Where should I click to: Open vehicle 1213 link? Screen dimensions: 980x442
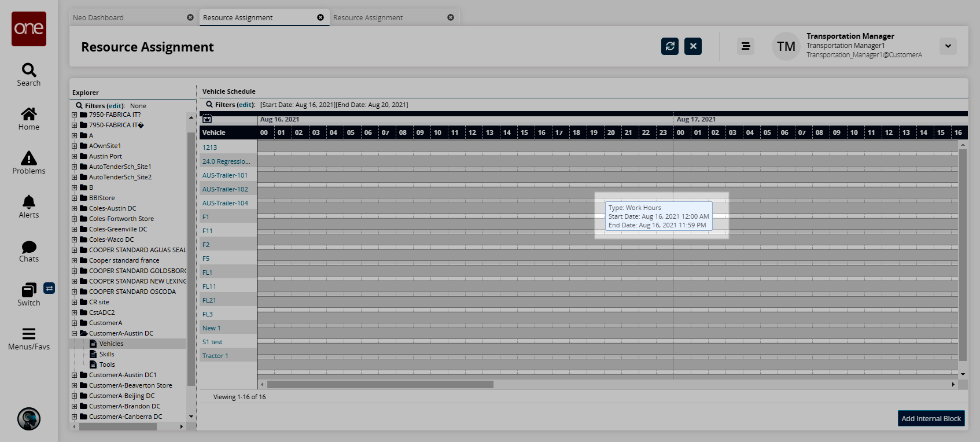(x=209, y=148)
